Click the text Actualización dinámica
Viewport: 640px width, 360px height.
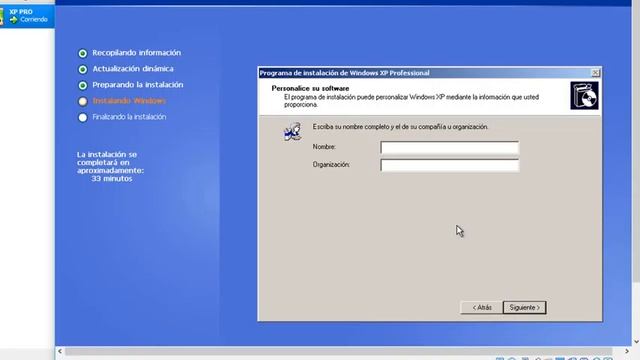(133, 69)
